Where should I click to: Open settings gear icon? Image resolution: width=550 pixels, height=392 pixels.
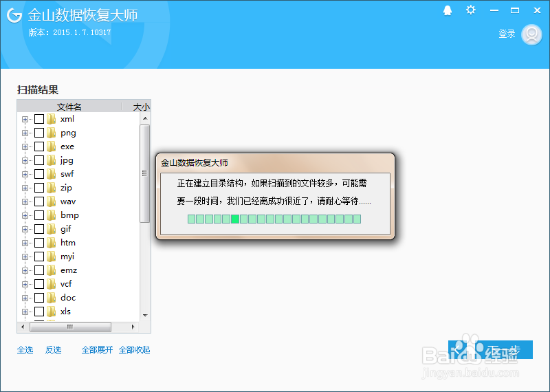(x=471, y=10)
